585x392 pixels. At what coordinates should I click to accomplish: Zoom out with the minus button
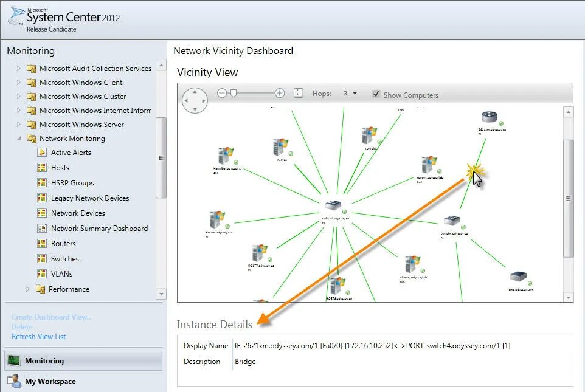point(221,93)
